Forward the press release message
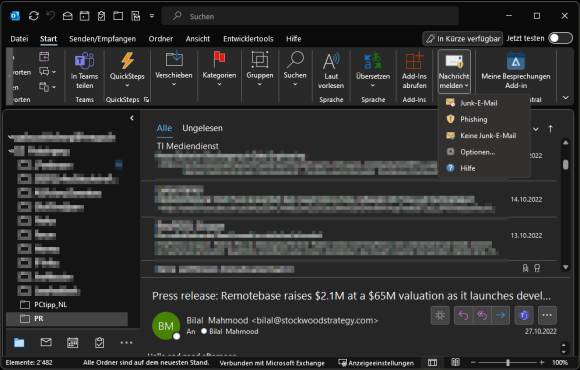Image resolution: width=580 pixels, height=370 pixels. click(500, 315)
